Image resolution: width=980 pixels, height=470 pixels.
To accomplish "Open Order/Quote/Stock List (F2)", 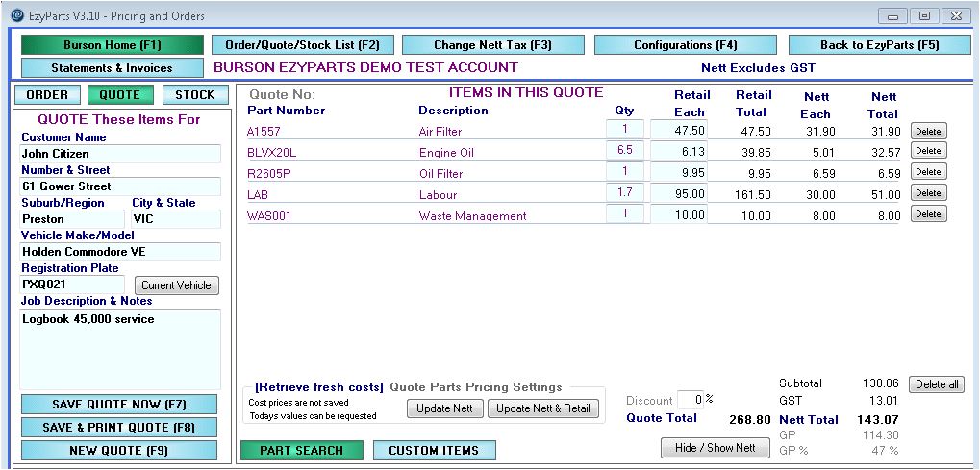I will click(303, 45).
